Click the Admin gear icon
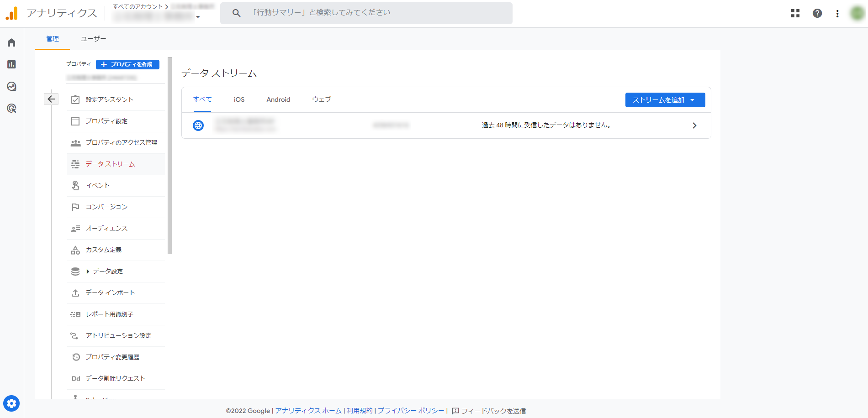 [x=11, y=403]
